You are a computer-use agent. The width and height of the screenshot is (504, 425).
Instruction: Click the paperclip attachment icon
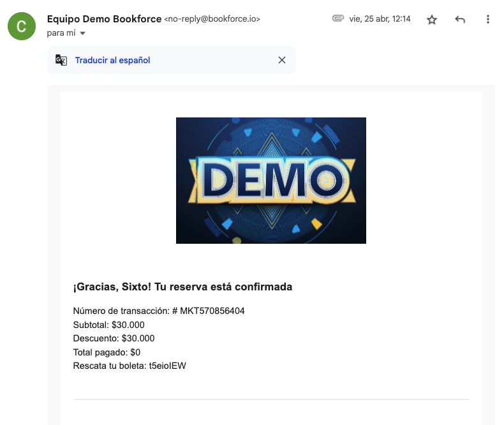[338, 19]
